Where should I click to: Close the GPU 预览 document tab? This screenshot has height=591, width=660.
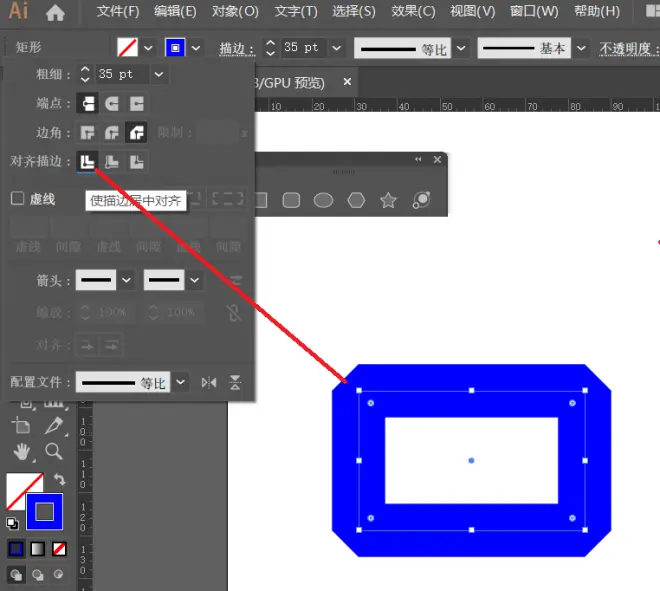click(347, 82)
